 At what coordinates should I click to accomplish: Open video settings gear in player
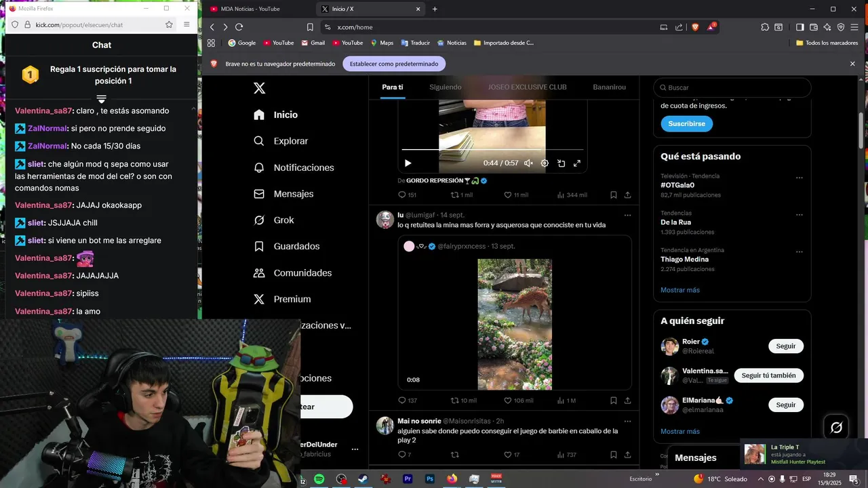(x=544, y=163)
